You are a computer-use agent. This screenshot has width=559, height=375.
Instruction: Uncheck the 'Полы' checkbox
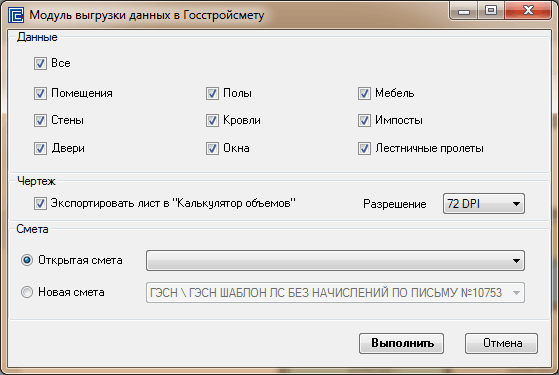[x=212, y=93]
